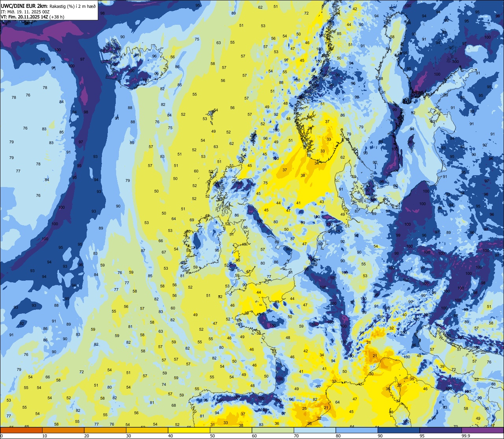Click the legend tick label 80

tap(338, 436)
